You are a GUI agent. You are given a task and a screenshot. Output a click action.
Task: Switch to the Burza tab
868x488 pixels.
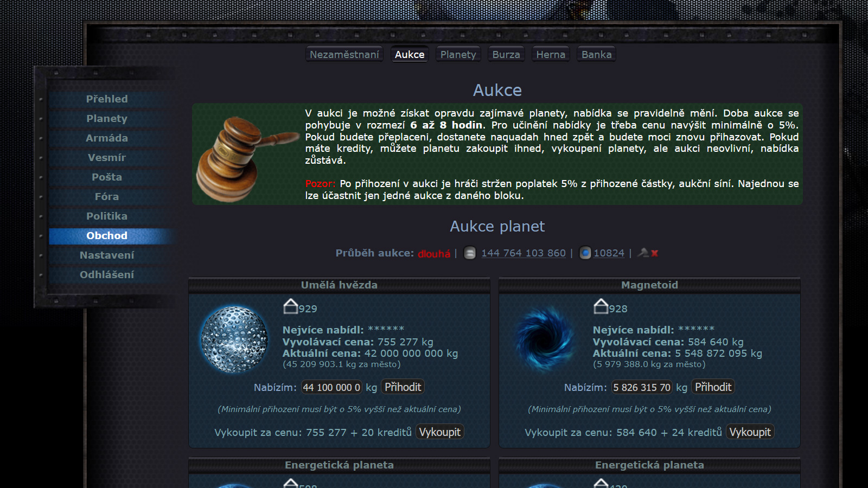[x=506, y=55]
